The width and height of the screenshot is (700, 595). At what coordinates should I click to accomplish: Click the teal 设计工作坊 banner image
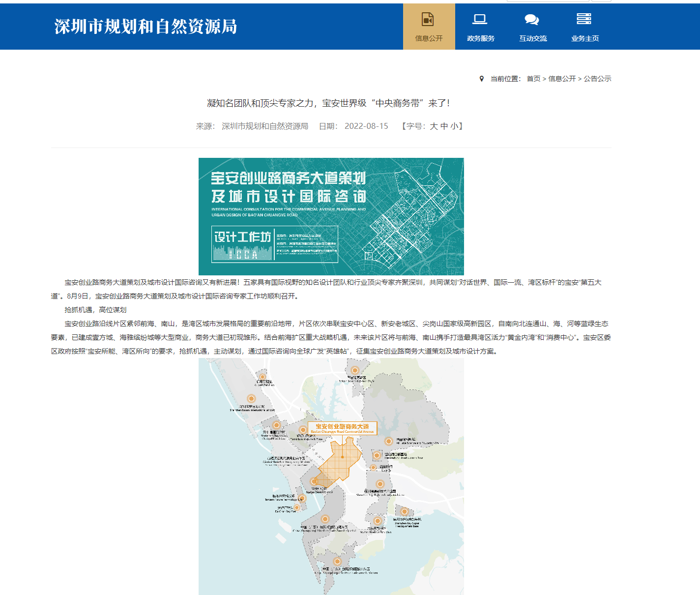tap(331, 216)
